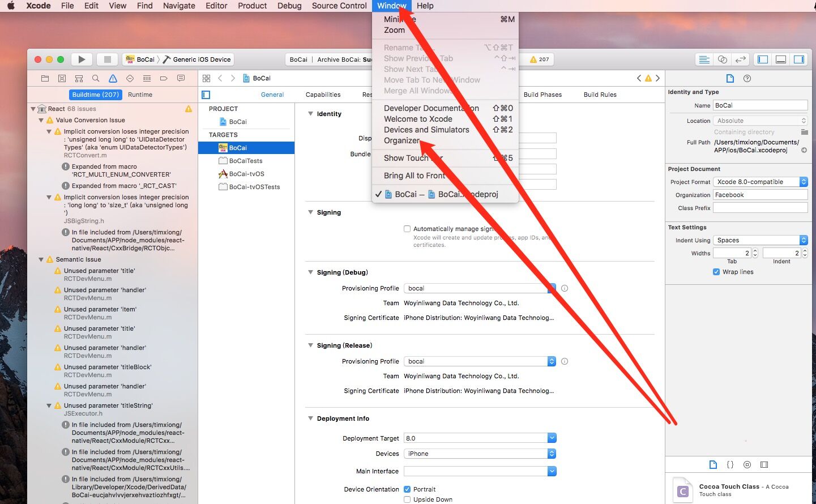Click the Run (play) button in toolbar
The width and height of the screenshot is (816, 504).
pyautogui.click(x=82, y=59)
